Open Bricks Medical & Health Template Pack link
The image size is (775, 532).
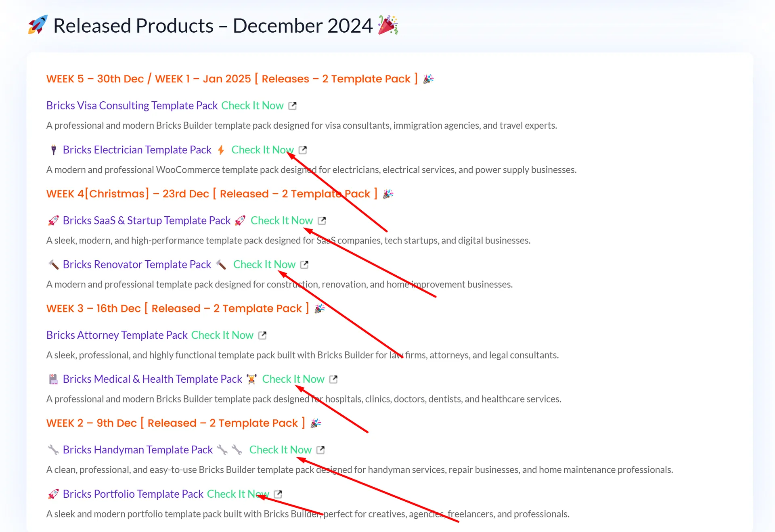coord(152,379)
